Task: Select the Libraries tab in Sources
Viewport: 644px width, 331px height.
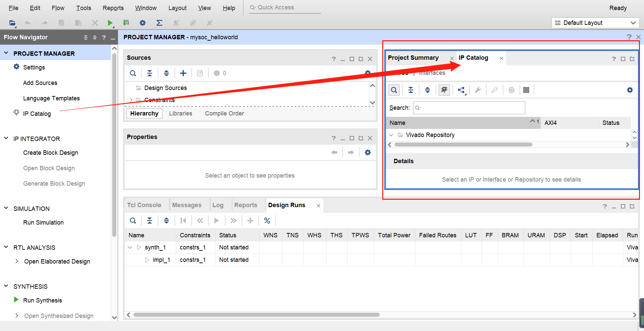Action: click(181, 113)
